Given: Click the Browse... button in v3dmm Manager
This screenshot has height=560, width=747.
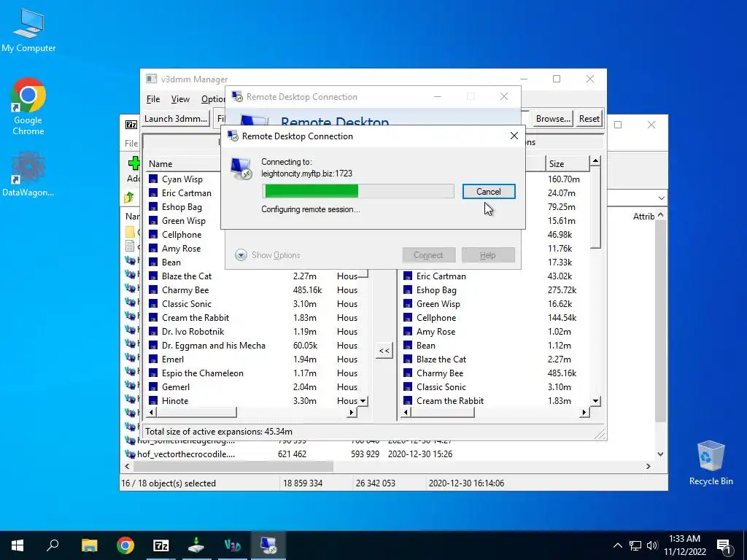Looking at the screenshot, I should tap(553, 119).
